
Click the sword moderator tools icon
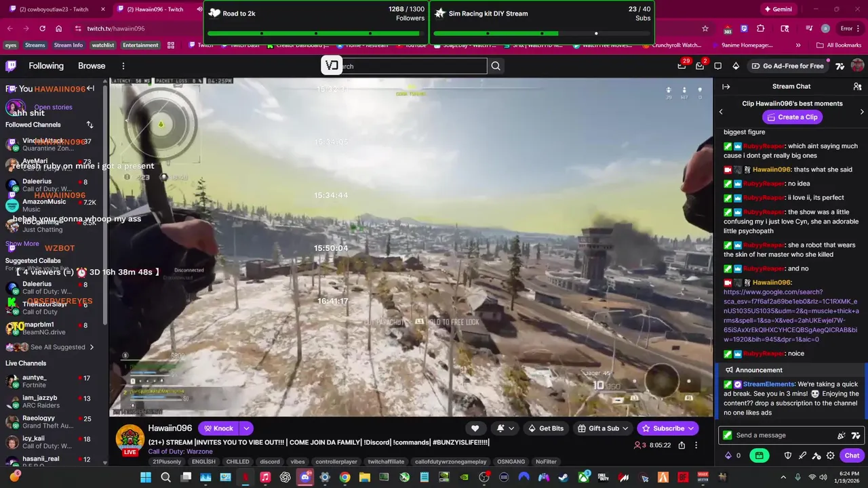click(802, 455)
